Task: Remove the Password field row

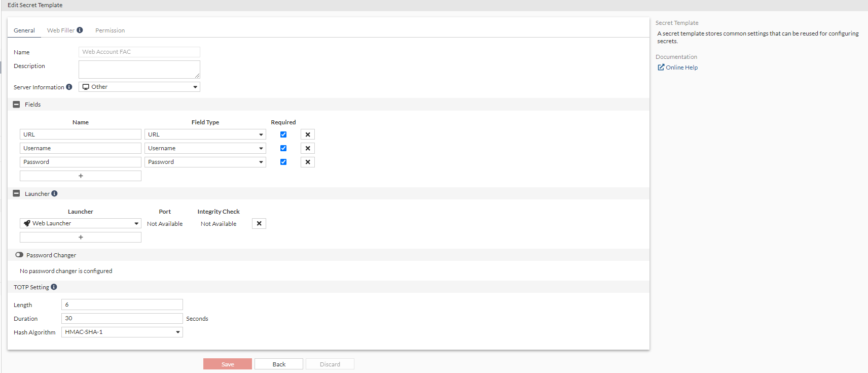Action: [x=308, y=162]
